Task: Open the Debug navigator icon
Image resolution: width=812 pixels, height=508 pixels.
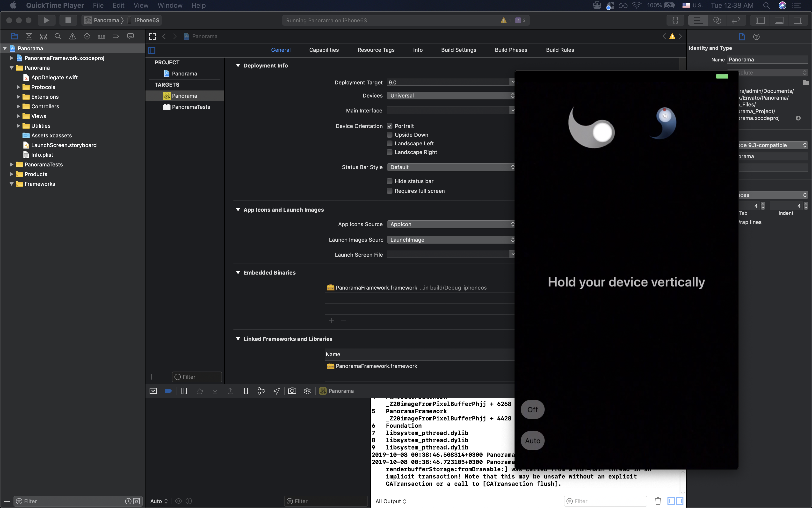Action: tap(101, 36)
